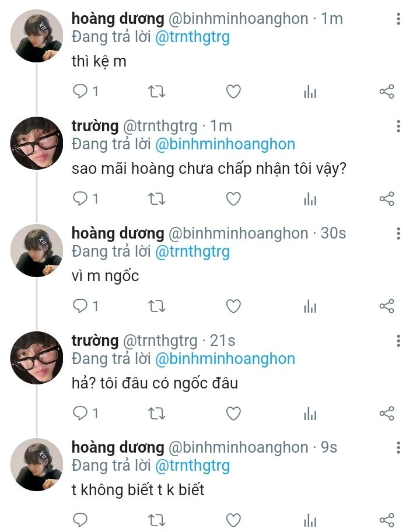
Task: Retweet the "vì m ngốc" tweet
Action: [x=157, y=306]
